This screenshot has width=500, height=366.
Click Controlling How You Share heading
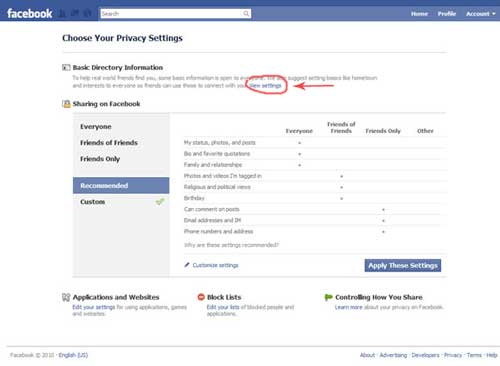coord(379,297)
